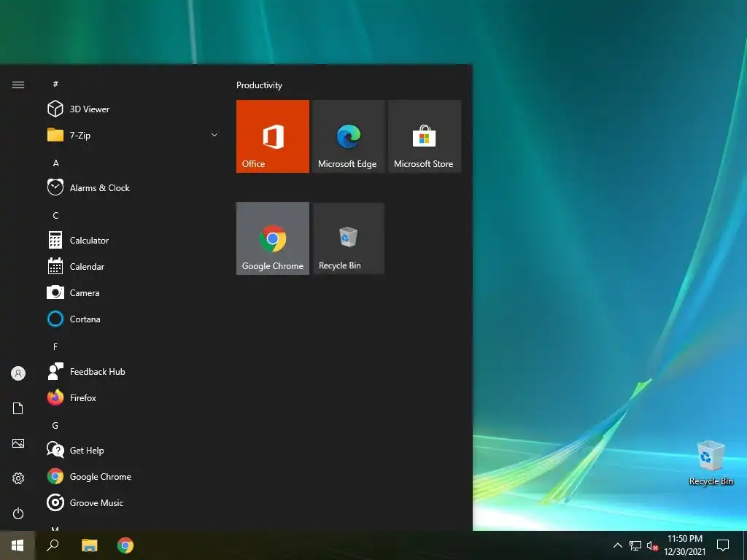Open the Documents shortcut in Start sidebar
Viewport: 747px width, 560px height.
pyautogui.click(x=18, y=408)
